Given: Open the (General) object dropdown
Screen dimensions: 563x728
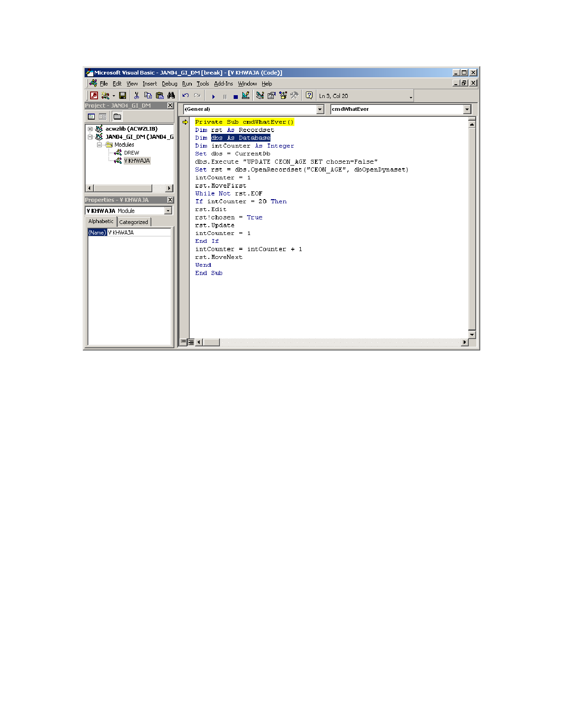Looking at the screenshot, I should coord(320,109).
